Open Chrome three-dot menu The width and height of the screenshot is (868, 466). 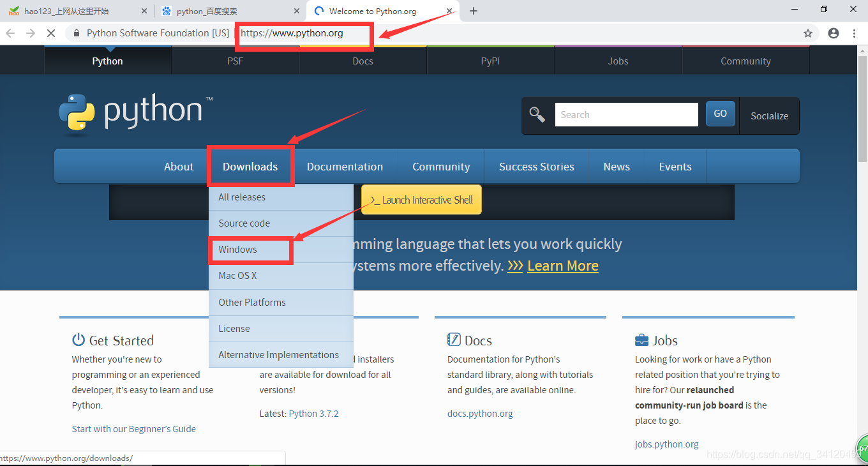855,33
